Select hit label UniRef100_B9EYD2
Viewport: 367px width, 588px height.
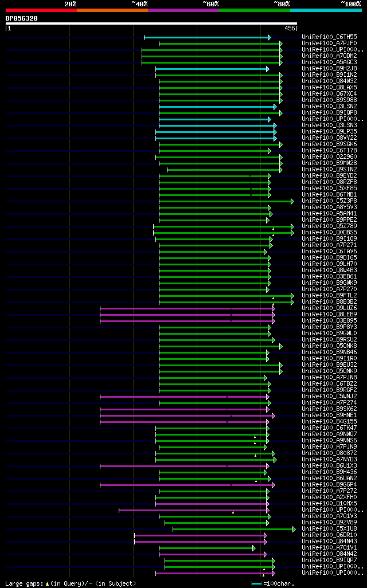pyautogui.click(x=330, y=175)
